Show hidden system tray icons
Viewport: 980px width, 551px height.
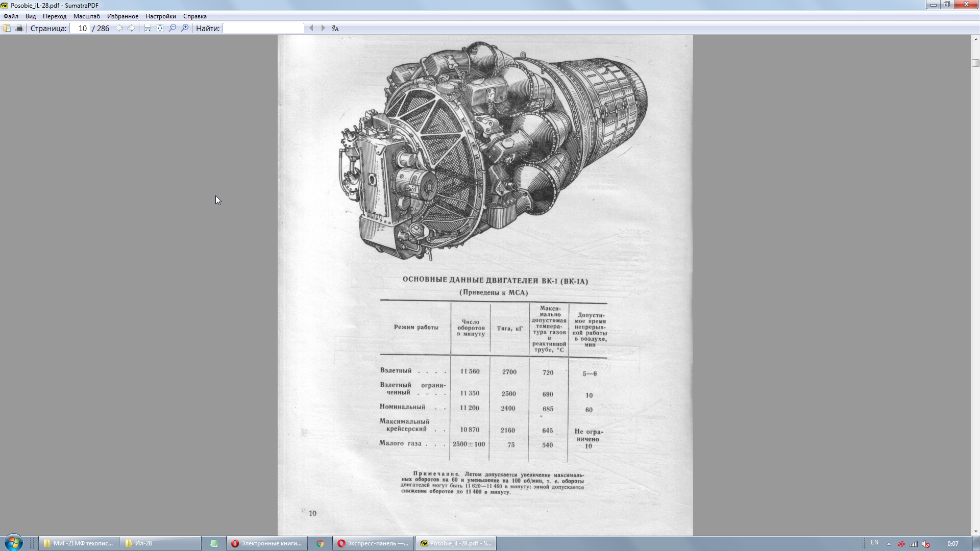(x=889, y=544)
